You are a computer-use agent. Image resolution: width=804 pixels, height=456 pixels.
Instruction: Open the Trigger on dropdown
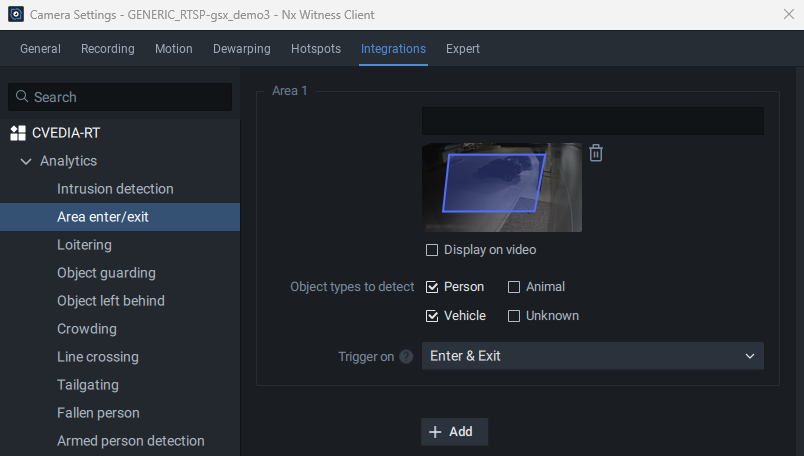pyautogui.click(x=592, y=356)
